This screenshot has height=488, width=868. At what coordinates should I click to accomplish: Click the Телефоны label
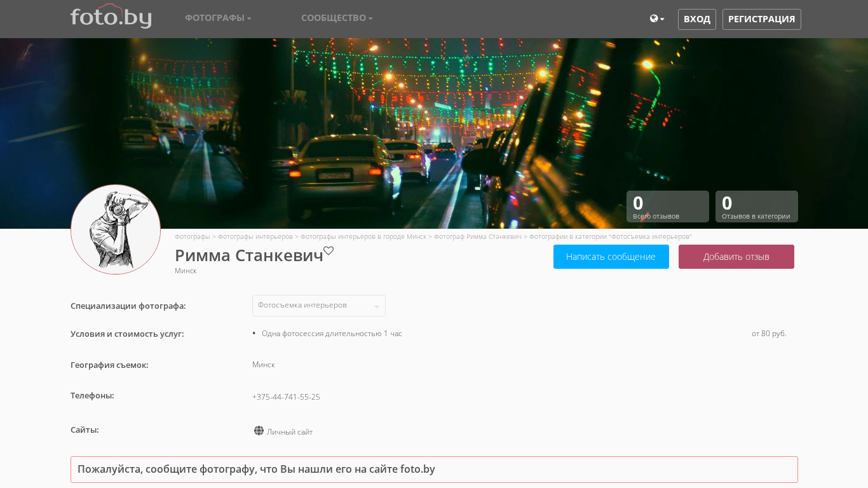tap(92, 395)
